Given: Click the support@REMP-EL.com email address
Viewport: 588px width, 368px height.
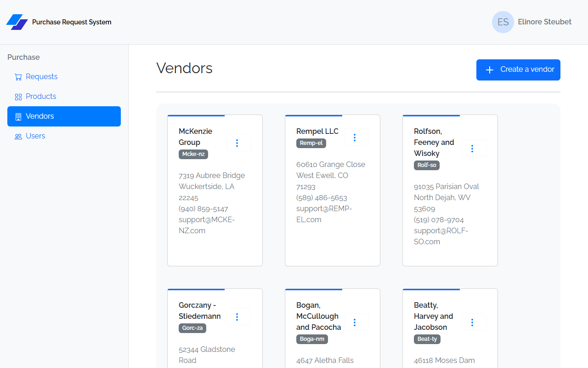Looking at the screenshot, I should [324, 214].
